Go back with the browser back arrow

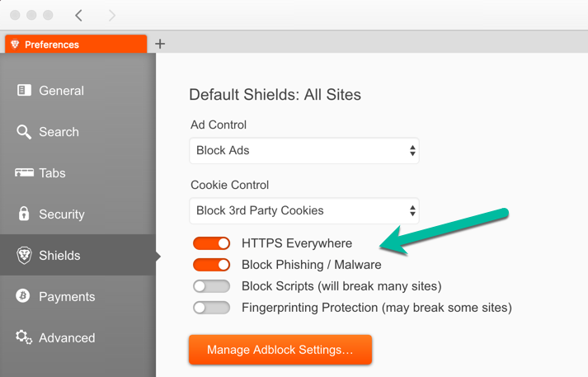click(x=78, y=16)
